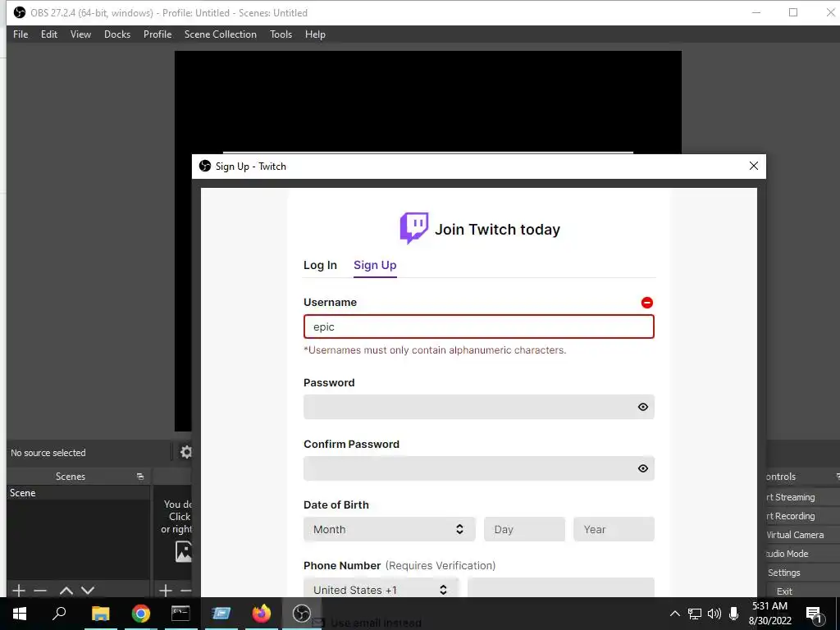
Task: Click the Twitch logo icon
Action: pos(413,228)
